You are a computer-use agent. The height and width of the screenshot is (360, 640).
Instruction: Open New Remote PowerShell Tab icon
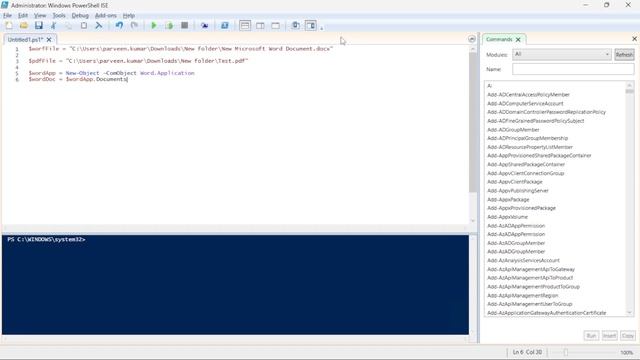click(204, 25)
